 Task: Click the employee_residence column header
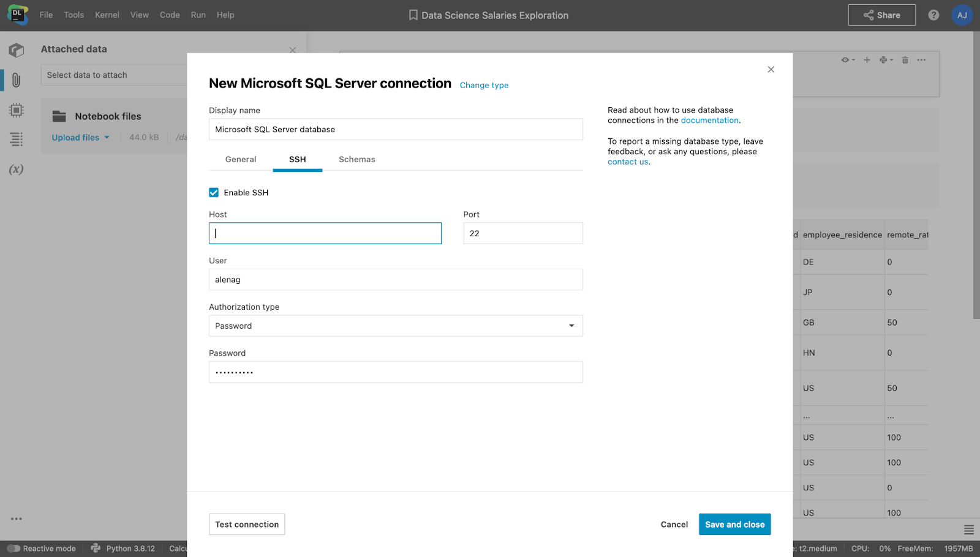(842, 235)
